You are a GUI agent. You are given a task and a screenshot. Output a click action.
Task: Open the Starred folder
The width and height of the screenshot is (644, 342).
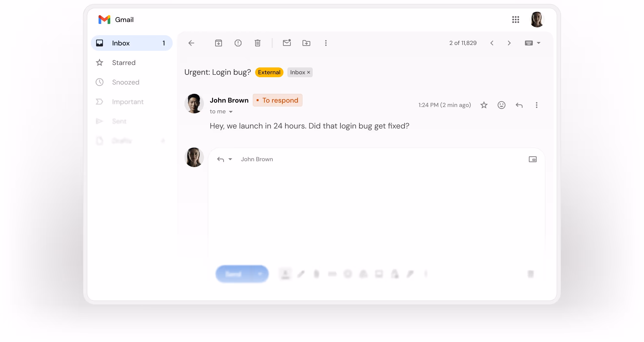(x=124, y=63)
